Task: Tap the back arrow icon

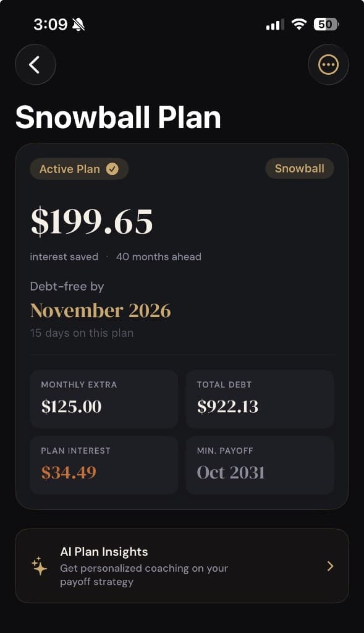Action: (35, 64)
